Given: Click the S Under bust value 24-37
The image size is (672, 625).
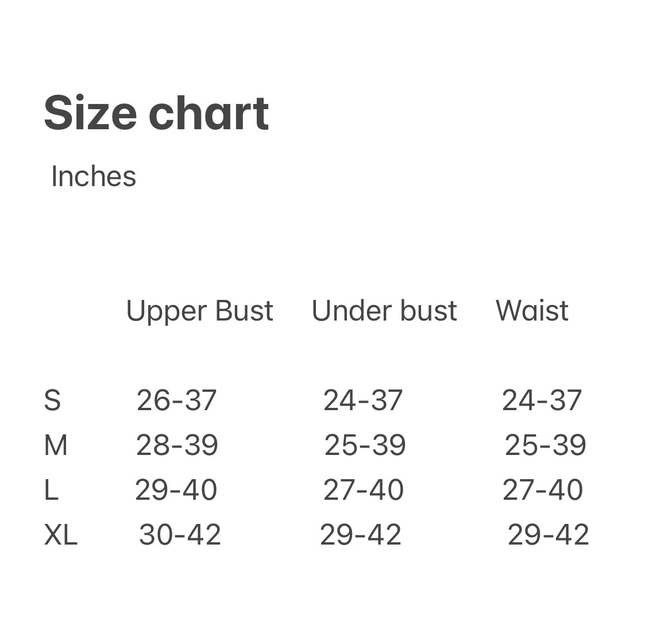Looking at the screenshot, I should tap(363, 400).
